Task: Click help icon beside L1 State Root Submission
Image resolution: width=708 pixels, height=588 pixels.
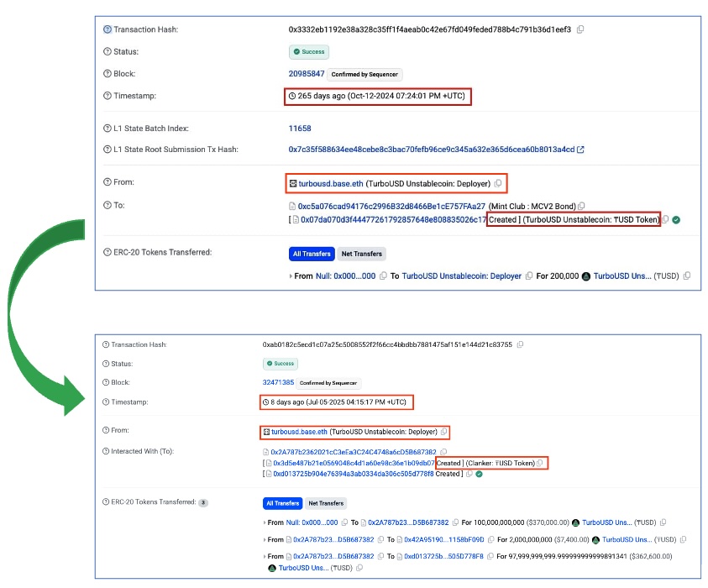Action: click(x=107, y=150)
